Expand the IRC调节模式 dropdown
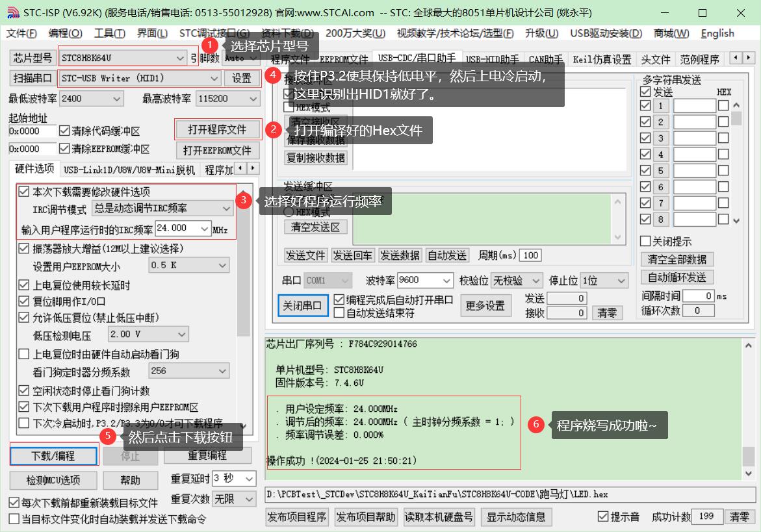The width and height of the screenshot is (761, 532). tap(226, 209)
